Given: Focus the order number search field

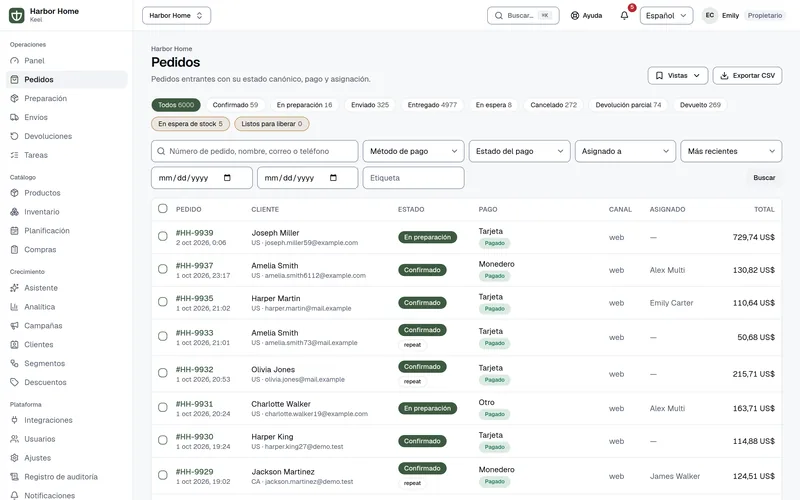Looking at the screenshot, I should 255,151.
